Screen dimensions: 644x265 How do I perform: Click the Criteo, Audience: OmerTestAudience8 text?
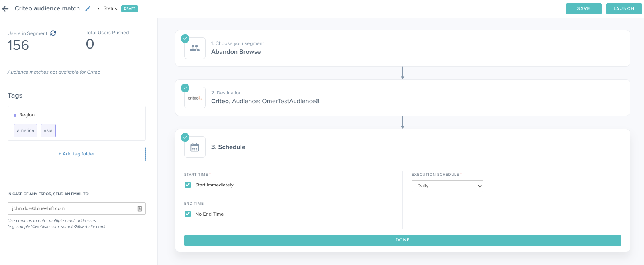(265, 101)
